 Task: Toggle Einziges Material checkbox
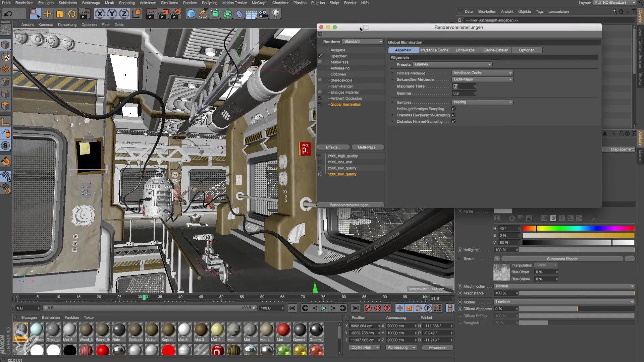[x=320, y=92]
